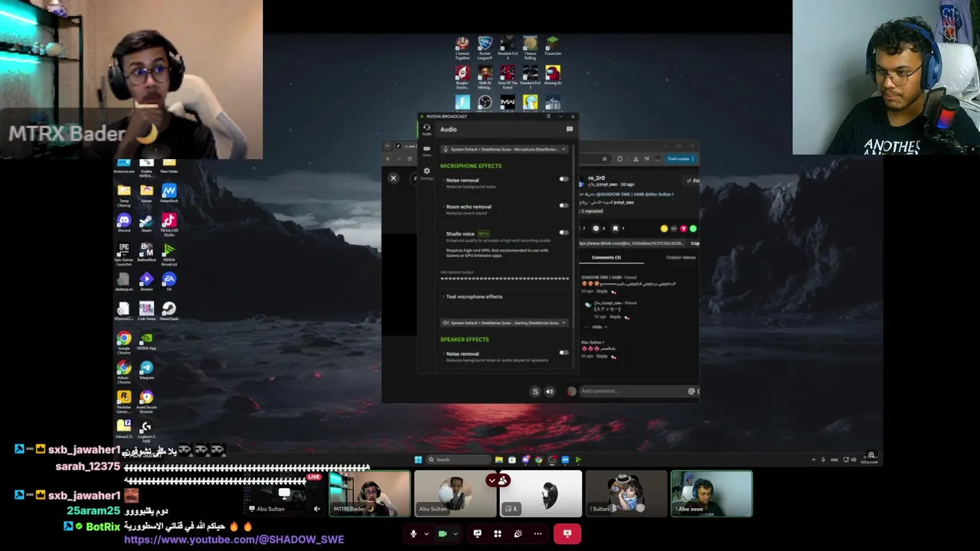This screenshot has width=980, height=551.
Task: Click the yellow share icon on TikTok
Action: pos(664,228)
